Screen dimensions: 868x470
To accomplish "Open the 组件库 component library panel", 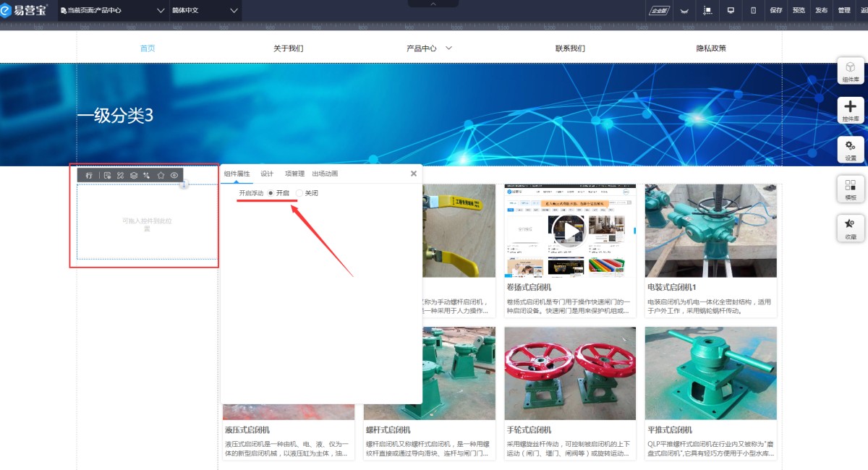I will point(851,71).
